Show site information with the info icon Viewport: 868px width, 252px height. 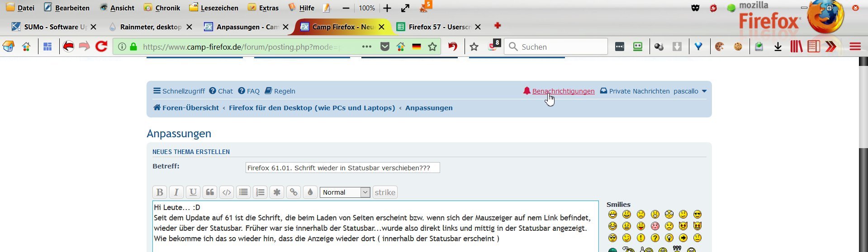pyautogui.click(x=122, y=47)
